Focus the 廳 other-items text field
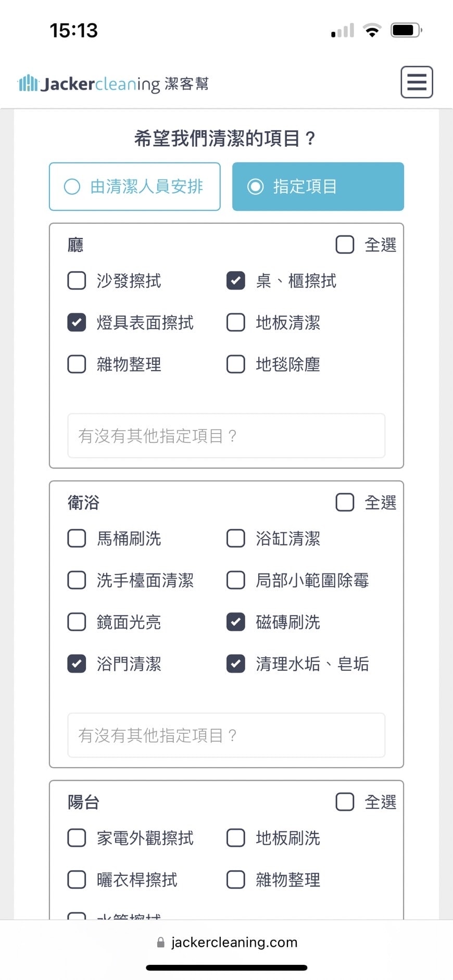The image size is (453, 980). 227,436
